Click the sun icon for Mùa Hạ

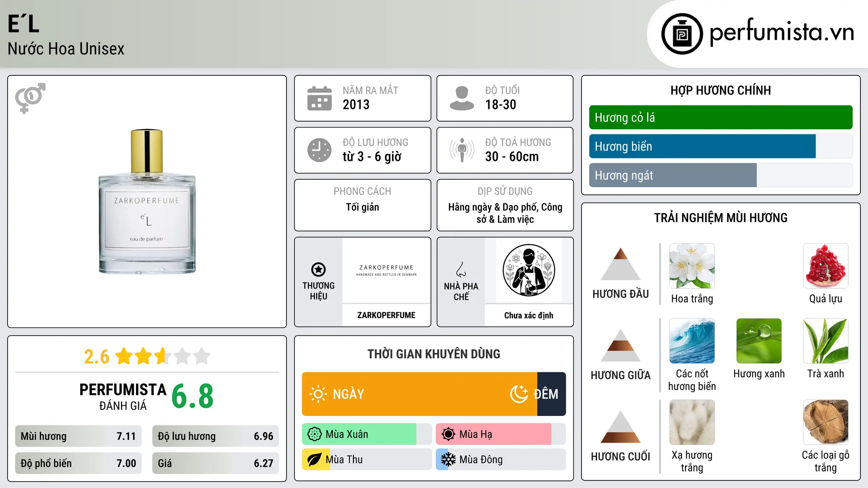(448, 434)
